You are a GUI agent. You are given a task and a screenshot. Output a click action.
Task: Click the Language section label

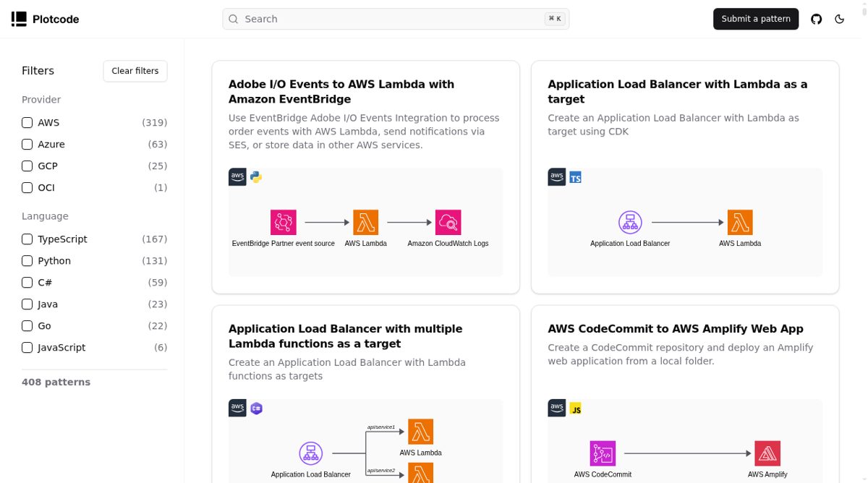(45, 216)
